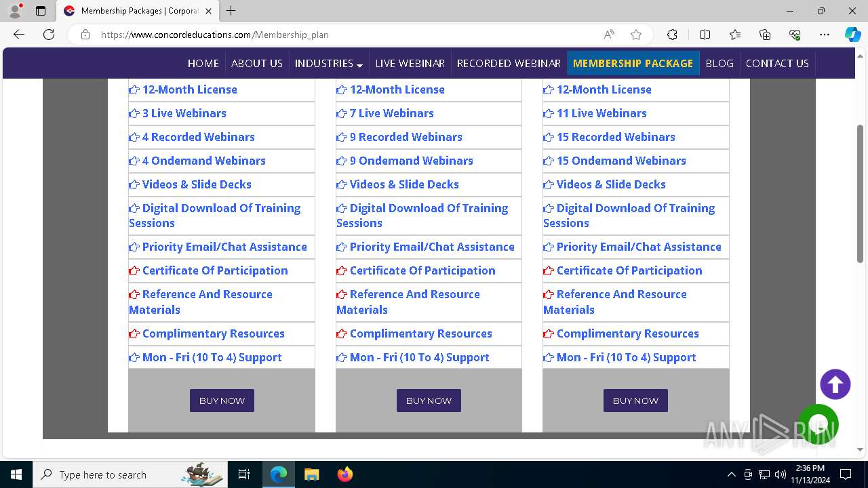Launch Firefox from the taskbar

click(344, 474)
